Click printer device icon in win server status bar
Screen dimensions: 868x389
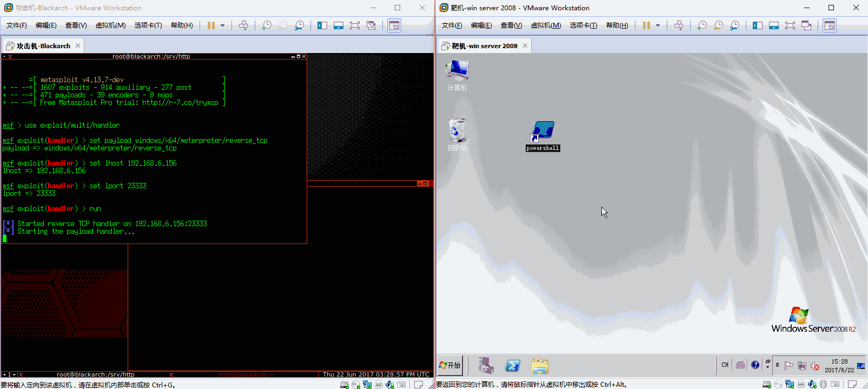800,385
